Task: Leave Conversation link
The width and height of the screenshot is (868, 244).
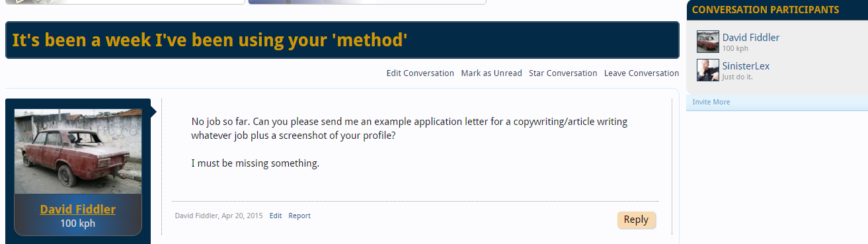Action: [x=641, y=73]
